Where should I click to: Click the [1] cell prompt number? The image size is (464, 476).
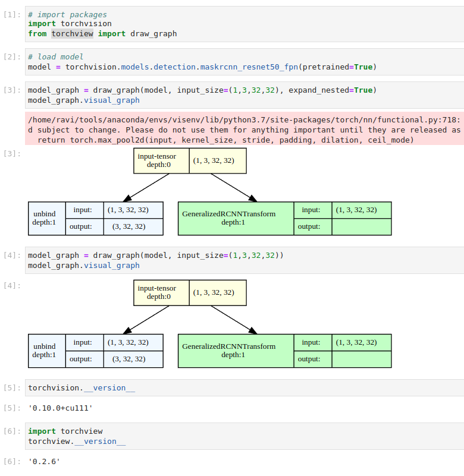(11, 14)
